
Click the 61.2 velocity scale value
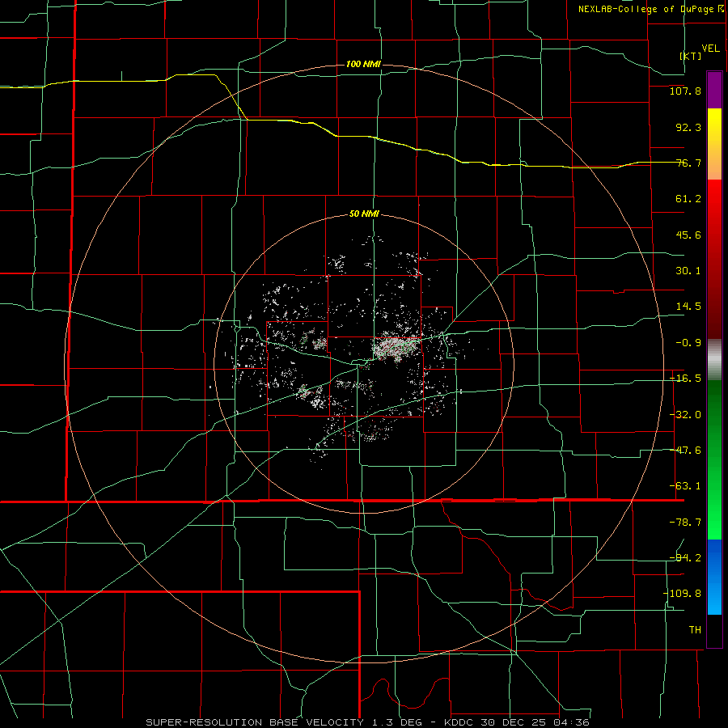pyautogui.click(x=688, y=199)
